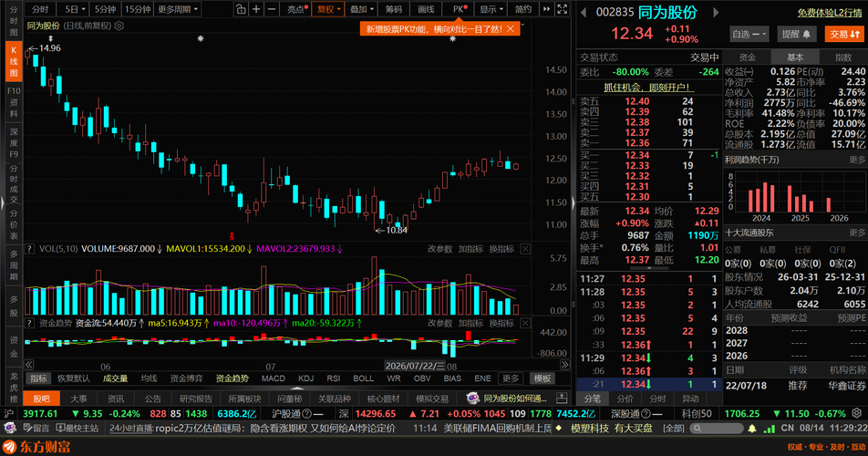Click the 资金趋势 panel question mark help icon
Image resolution: width=868 pixels, height=456 pixels.
29,323
